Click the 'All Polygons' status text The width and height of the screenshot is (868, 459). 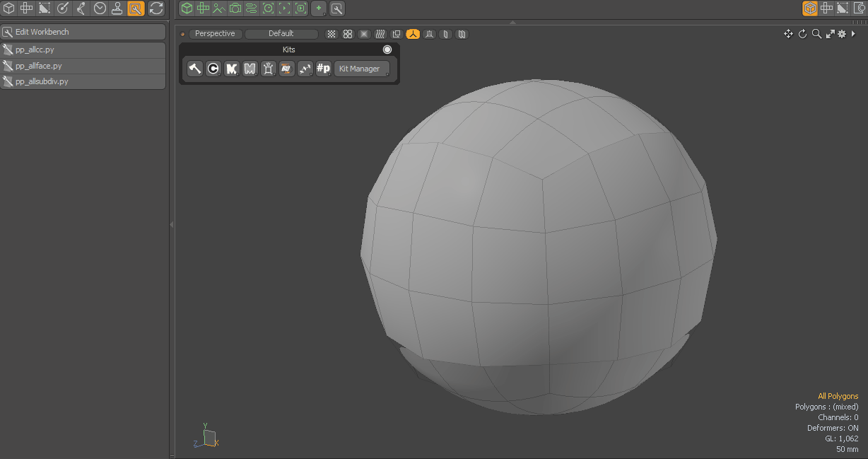[x=838, y=396]
